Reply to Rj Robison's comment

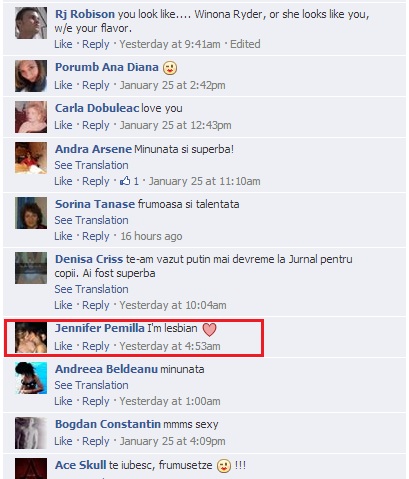(x=96, y=44)
